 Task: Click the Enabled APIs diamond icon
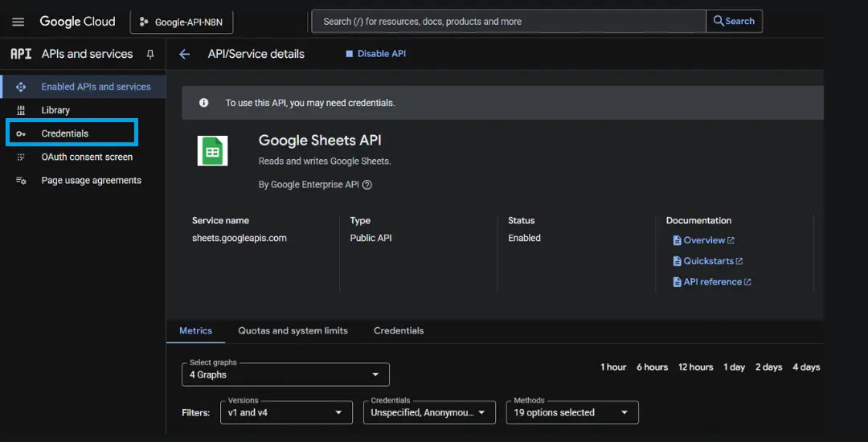(21, 87)
